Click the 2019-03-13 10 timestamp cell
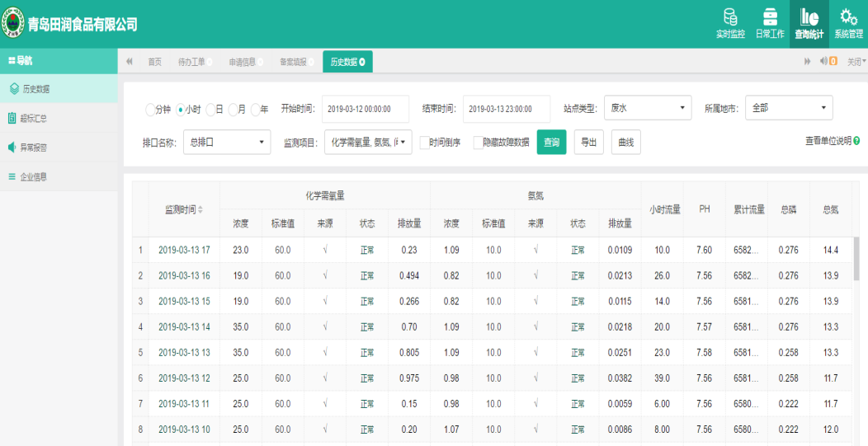 (184, 430)
